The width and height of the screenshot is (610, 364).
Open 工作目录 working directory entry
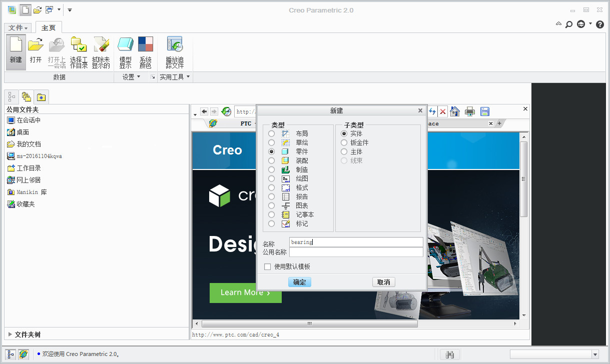[x=24, y=168]
